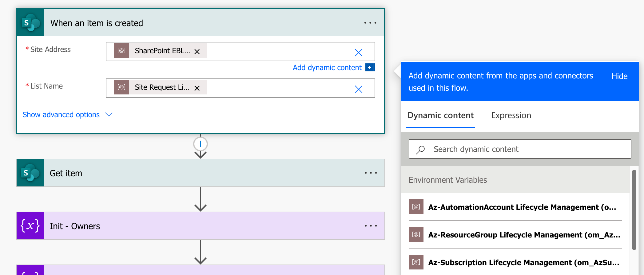Remove the Site Request List token

point(197,88)
